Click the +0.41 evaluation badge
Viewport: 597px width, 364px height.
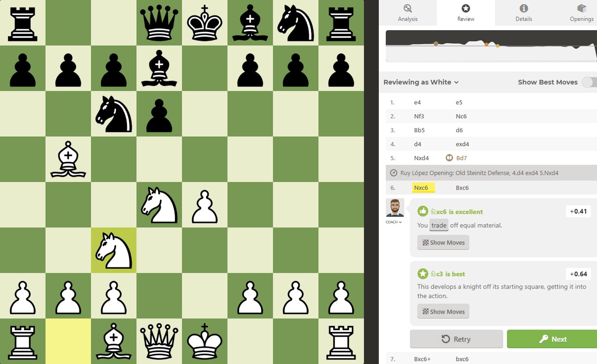(578, 211)
